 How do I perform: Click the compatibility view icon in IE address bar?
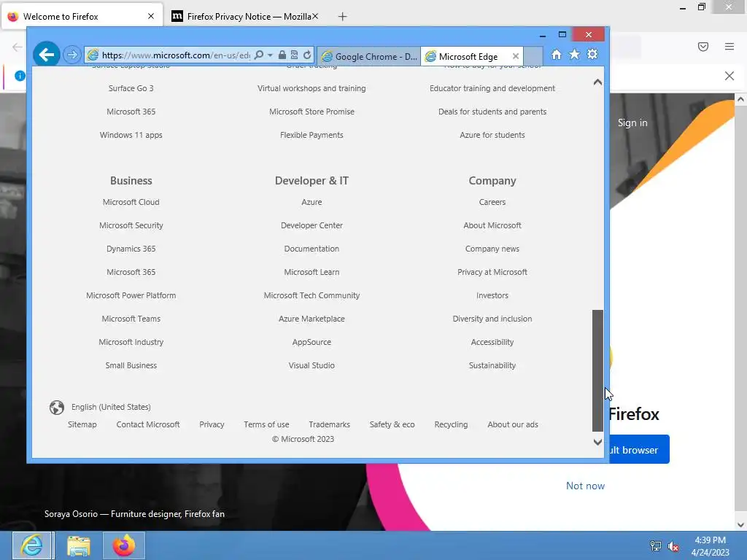click(295, 55)
